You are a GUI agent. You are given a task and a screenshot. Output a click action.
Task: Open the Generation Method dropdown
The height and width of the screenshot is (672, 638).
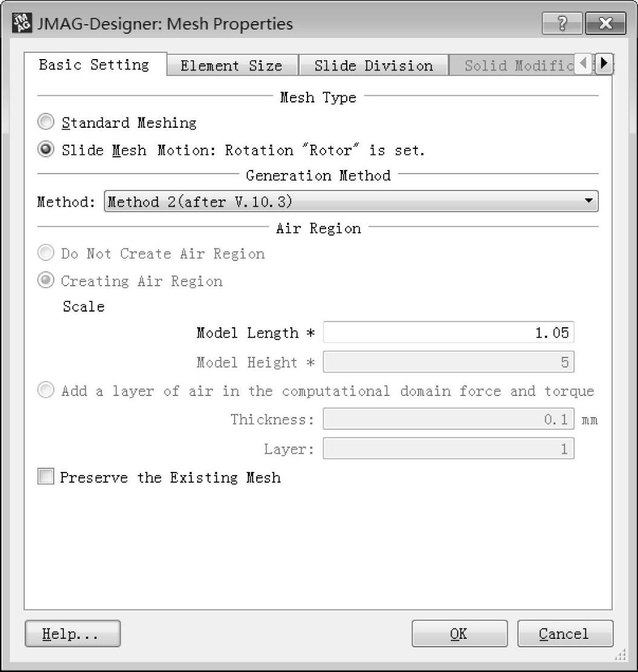coord(351,201)
